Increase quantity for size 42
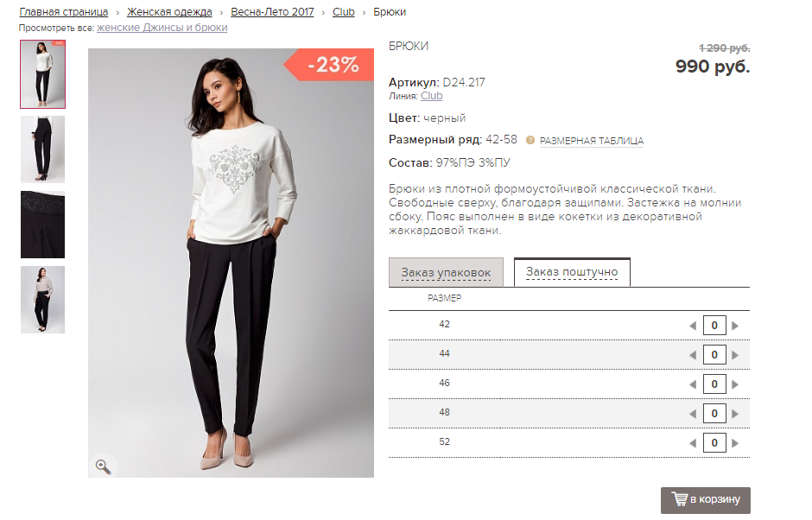The height and width of the screenshot is (520, 812). coord(735,326)
